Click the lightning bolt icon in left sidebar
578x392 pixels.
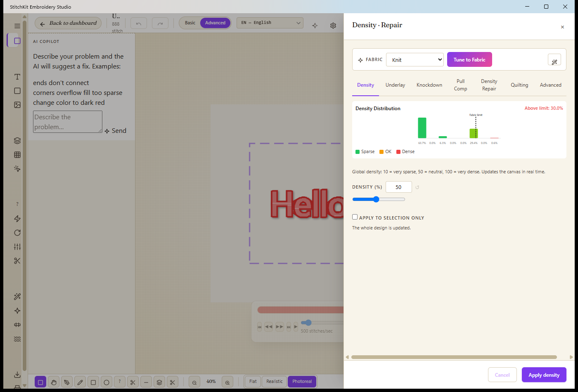click(17, 219)
